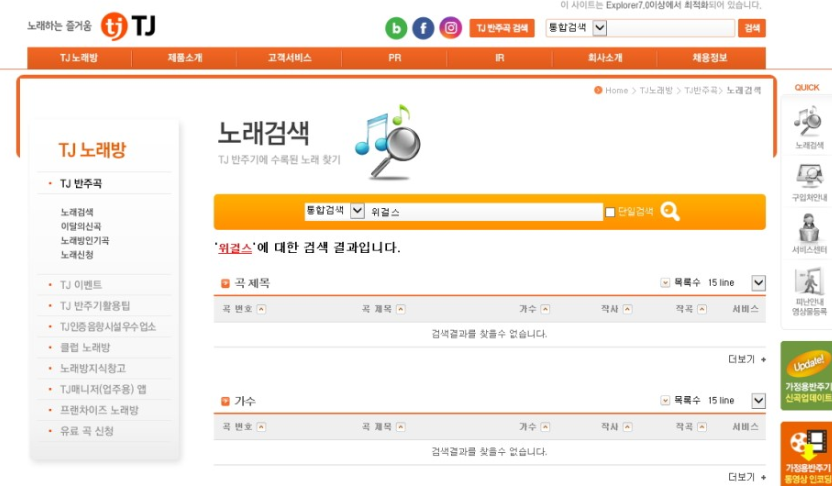Open the 고객서비스 navigation menu
Image resolution: width=832 pixels, height=486 pixels.
tap(290, 58)
